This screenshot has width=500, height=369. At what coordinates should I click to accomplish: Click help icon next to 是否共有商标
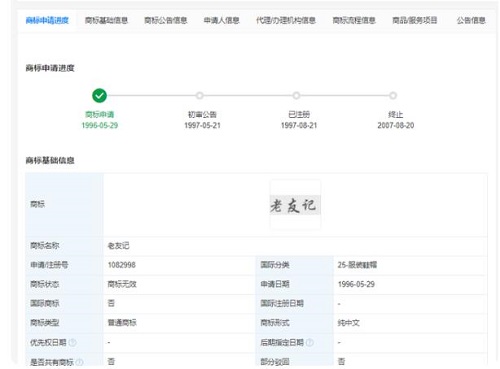(79, 362)
